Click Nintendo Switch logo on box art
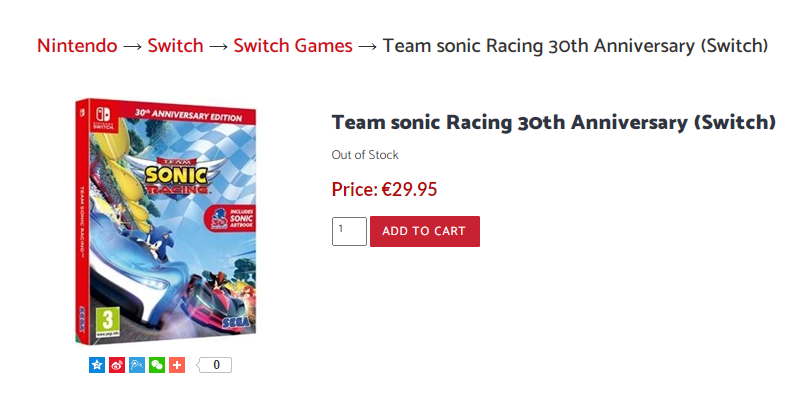Viewport: 800px width, 411px height. [x=105, y=113]
